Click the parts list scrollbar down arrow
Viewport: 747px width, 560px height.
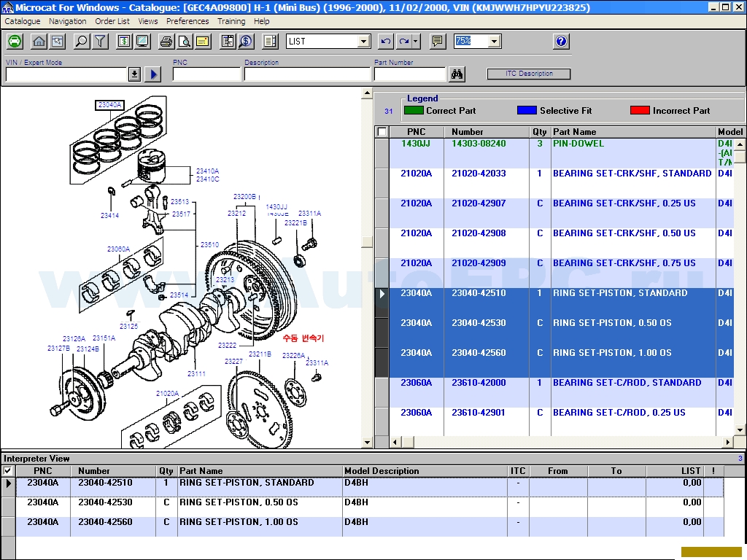click(740, 430)
